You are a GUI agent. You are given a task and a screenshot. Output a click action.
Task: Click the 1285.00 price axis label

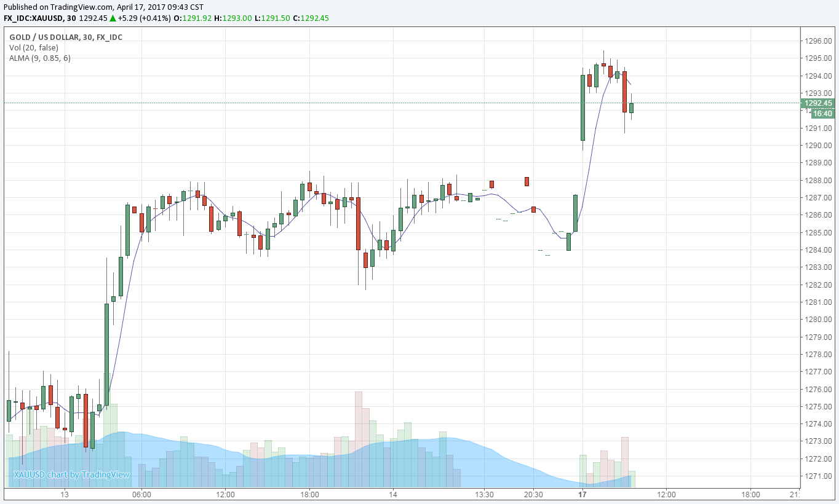(818, 233)
